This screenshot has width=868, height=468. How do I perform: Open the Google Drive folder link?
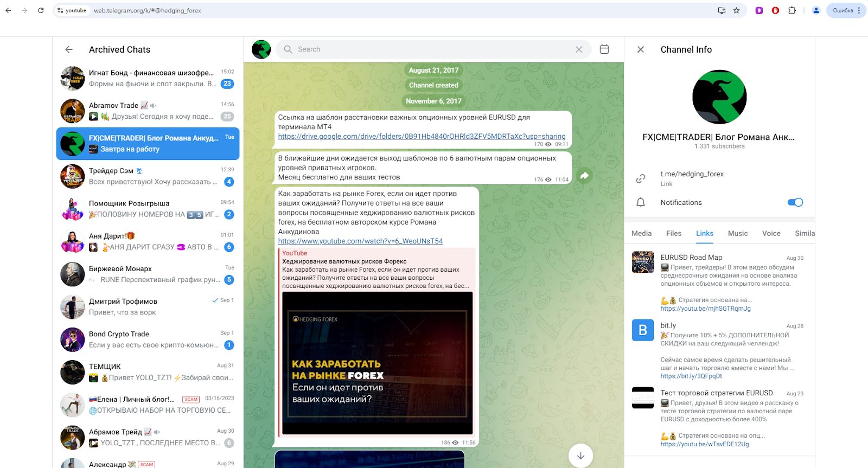pos(422,136)
